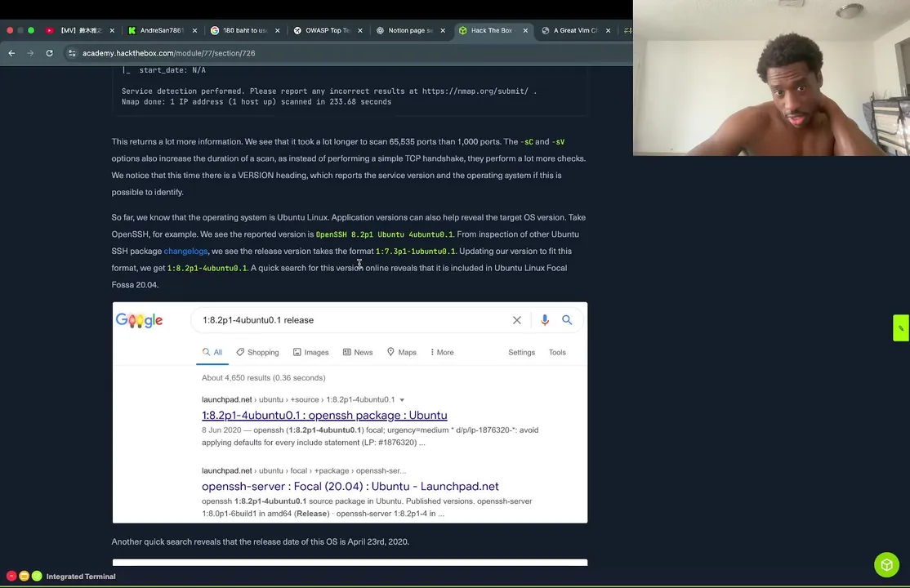
Task: Clear the Google search query with X
Action: (516, 320)
